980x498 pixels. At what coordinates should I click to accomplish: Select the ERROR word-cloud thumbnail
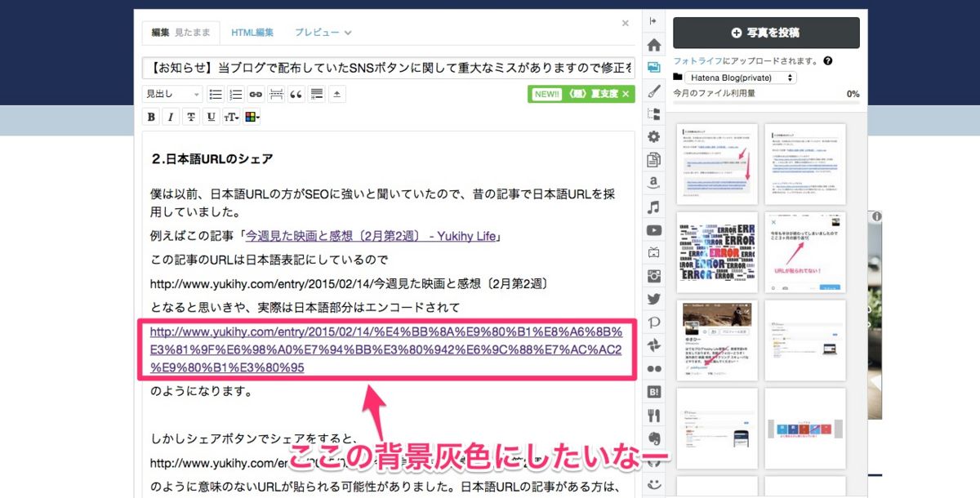click(x=717, y=252)
